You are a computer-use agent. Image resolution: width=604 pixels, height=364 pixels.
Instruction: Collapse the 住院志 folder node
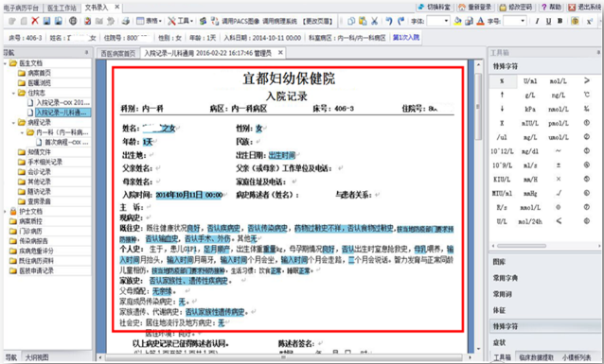[x=13, y=93]
